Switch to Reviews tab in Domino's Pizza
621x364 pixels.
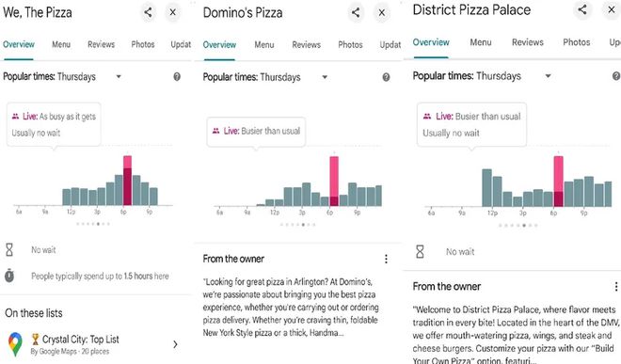coord(306,45)
